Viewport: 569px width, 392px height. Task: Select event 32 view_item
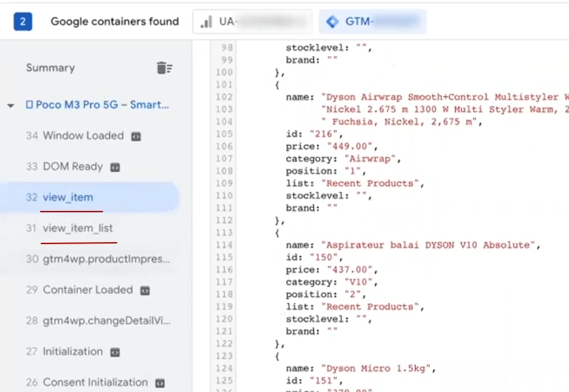click(x=89, y=197)
